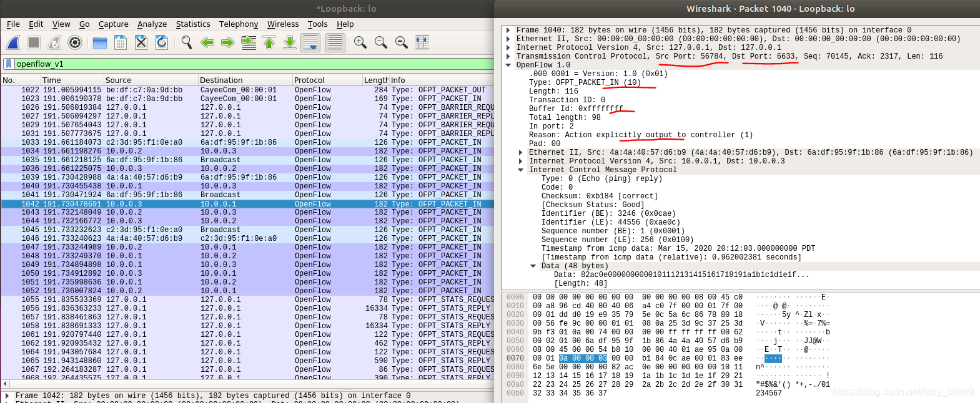This screenshot has height=403, width=980.
Task: Expand the Frame 1040 tree node
Action: click(x=508, y=30)
